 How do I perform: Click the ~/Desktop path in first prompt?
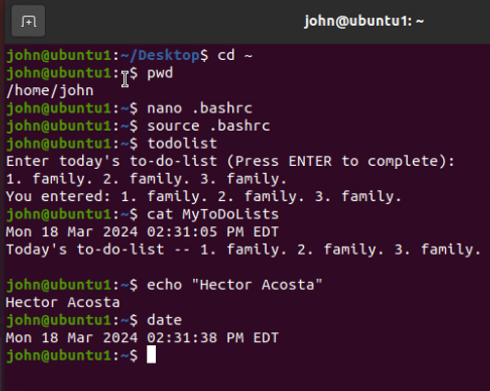coord(160,55)
